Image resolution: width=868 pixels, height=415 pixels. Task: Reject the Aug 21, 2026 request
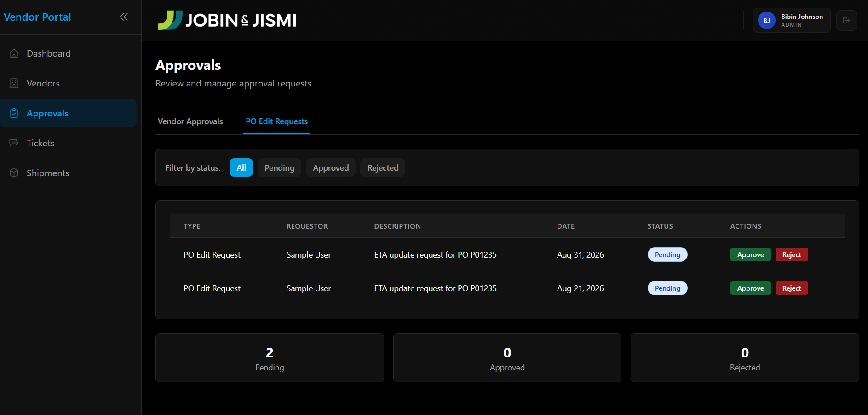792,288
